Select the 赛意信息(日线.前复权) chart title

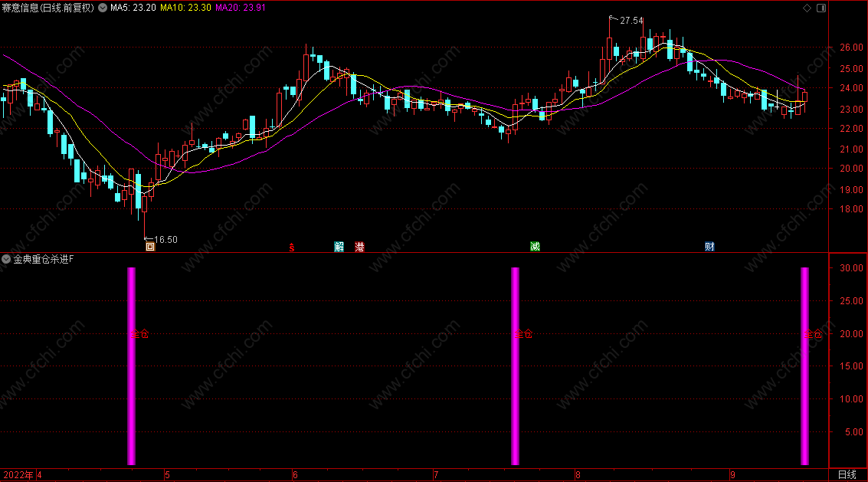[48, 8]
